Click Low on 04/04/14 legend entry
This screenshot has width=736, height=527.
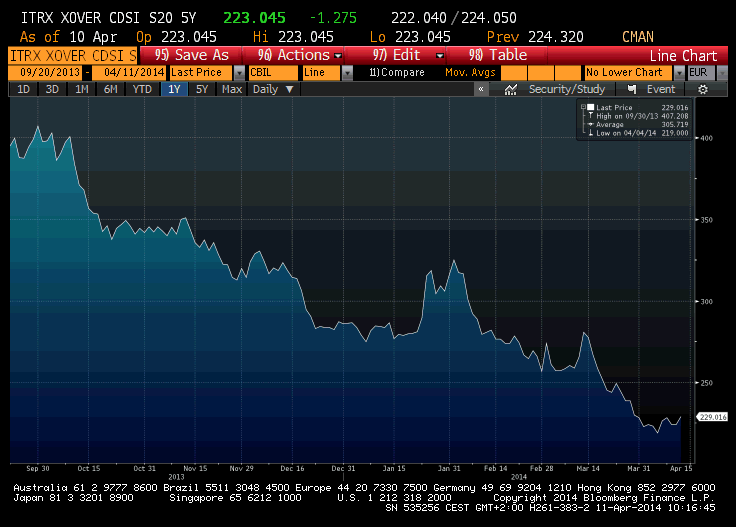638,133
